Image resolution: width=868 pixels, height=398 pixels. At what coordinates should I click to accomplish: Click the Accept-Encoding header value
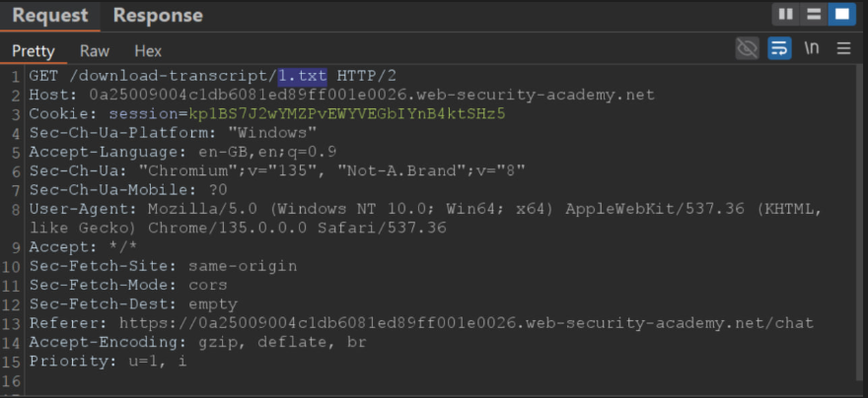pyautogui.click(x=282, y=342)
